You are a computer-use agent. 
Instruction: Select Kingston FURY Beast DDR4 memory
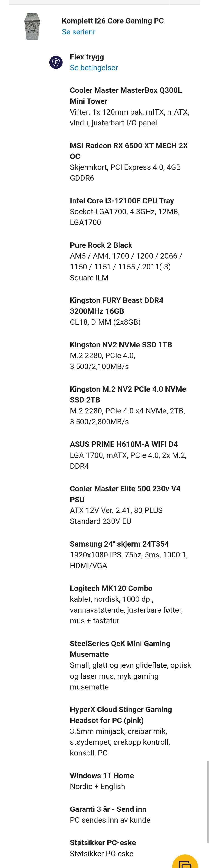tap(117, 306)
